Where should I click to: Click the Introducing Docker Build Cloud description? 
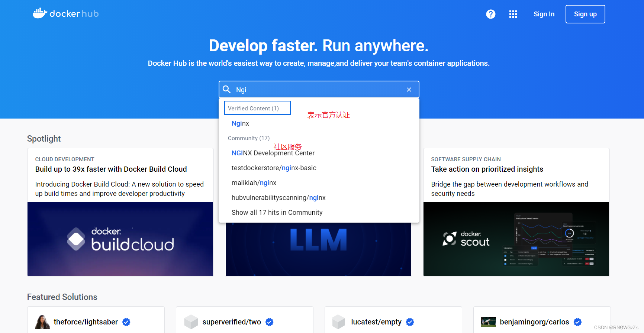119,189
